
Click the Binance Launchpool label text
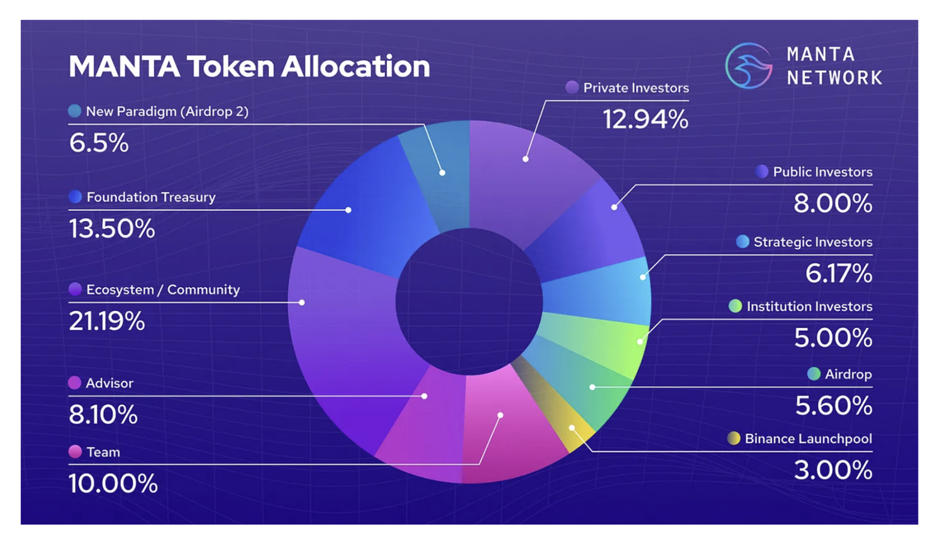point(808,439)
